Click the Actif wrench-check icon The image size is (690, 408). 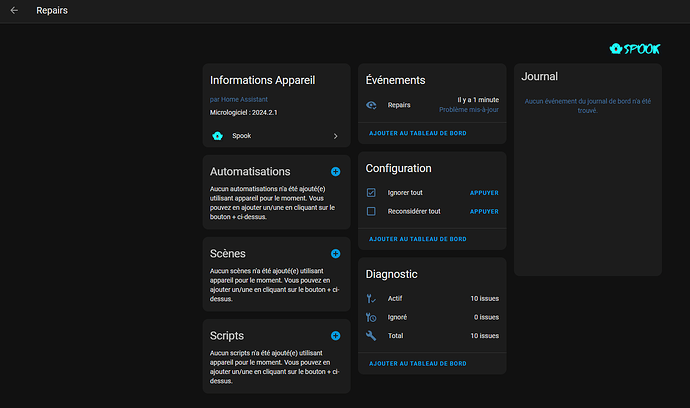pos(371,298)
